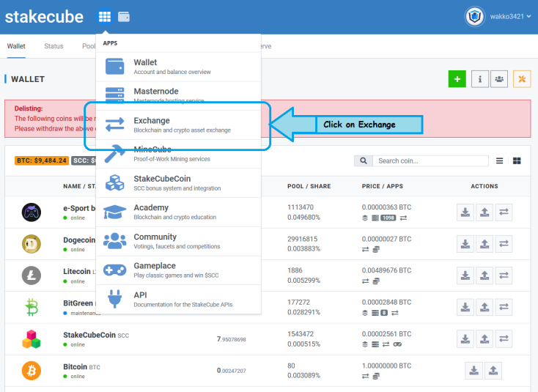This screenshot has width=538, height=392.
Task: Click the user avatar shield icon
Action: [474, 16]
